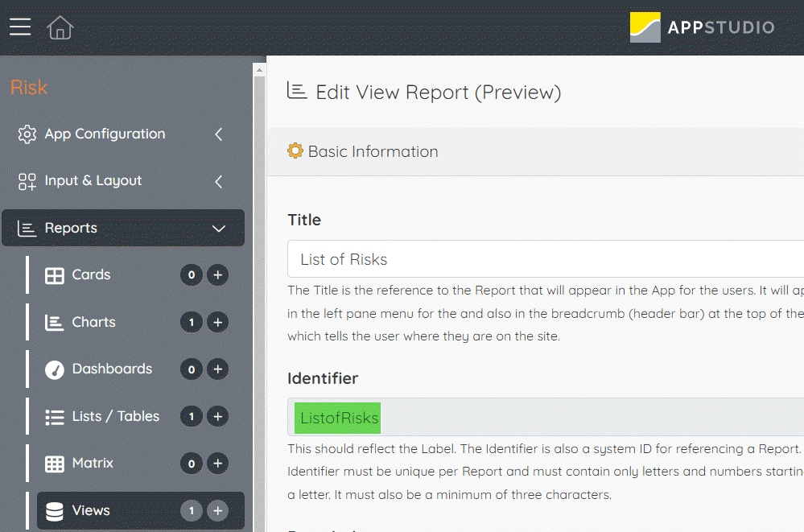Open the hamburger menu

point(20,27)
